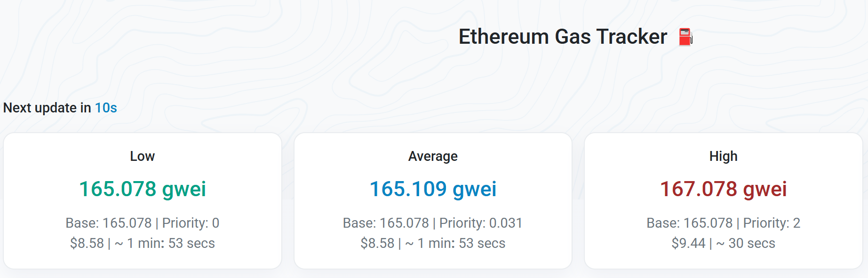Select the green Low gas price icon area
The width and height of the screenshot is (868, 278).
pyautogui.click(x=143, y=190)
